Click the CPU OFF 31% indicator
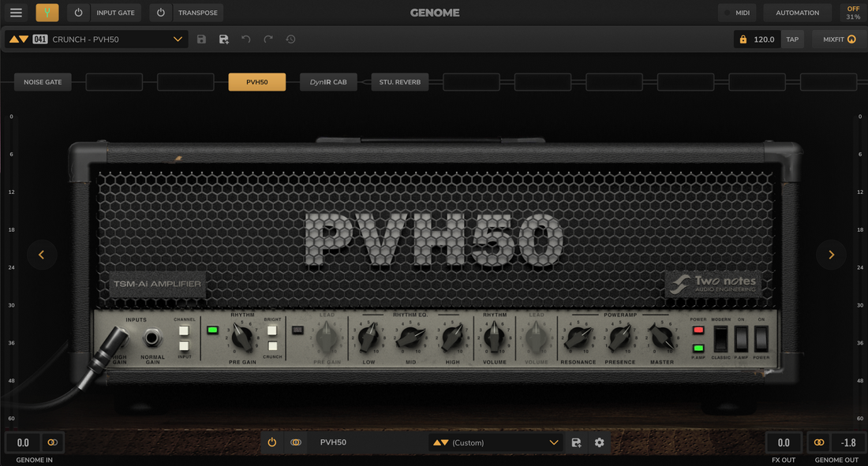Image resolution: width=868 pixels, height=466 pixels. [x=853, y=13]
